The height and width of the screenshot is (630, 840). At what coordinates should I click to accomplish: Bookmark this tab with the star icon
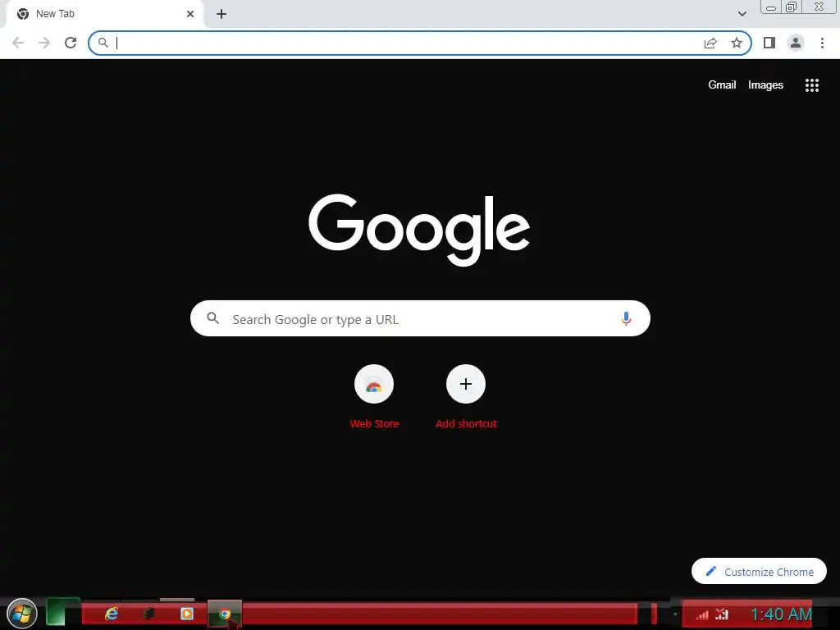[737, 43]
